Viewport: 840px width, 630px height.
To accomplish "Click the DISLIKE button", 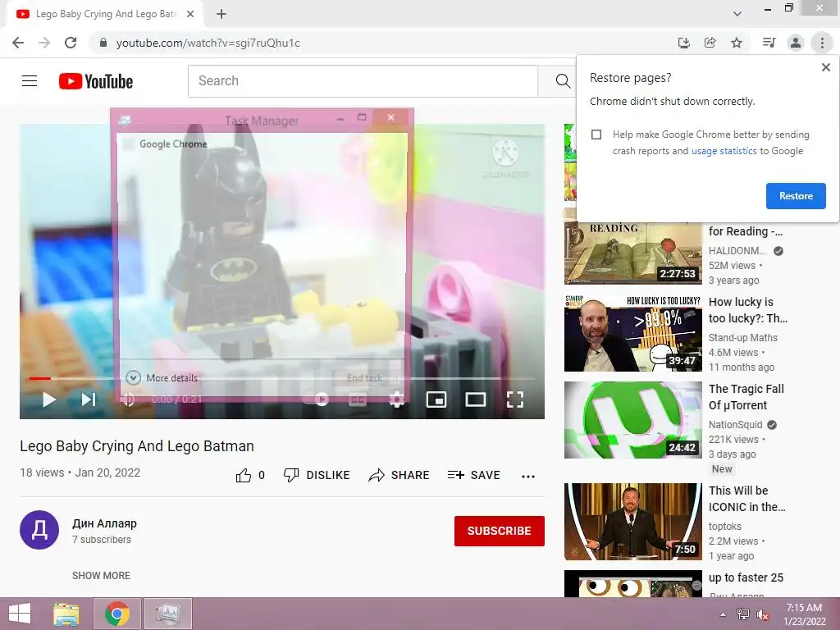I will pyautogui.click(x=317, y=475).
